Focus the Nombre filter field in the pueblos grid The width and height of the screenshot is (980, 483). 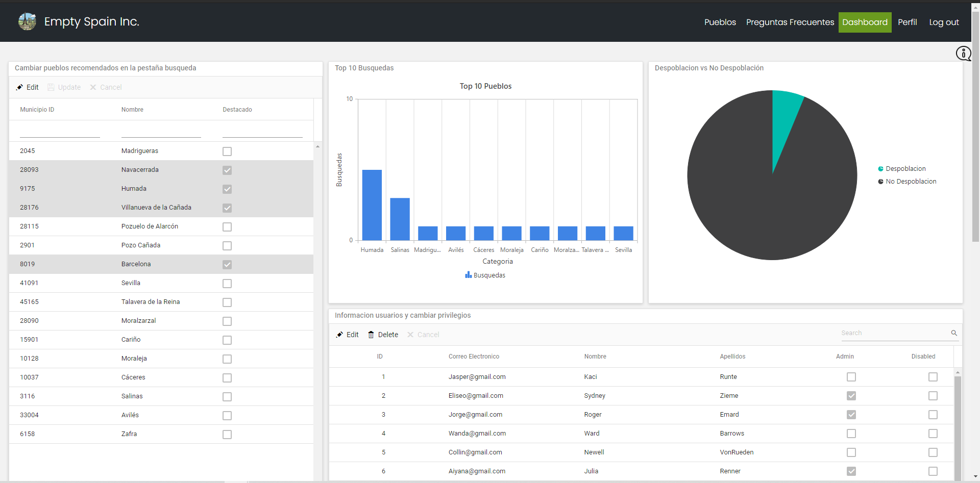tap(161, 132)
